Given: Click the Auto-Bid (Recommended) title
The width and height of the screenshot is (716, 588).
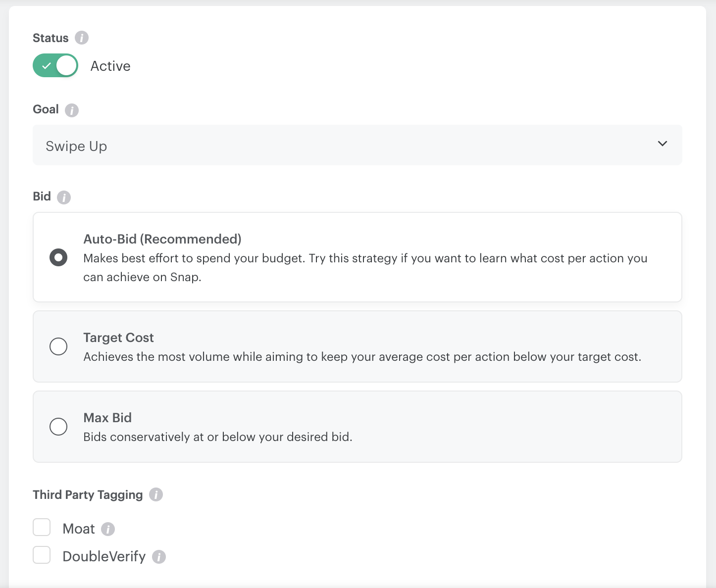Looking at the screenshot, I should pyautogui.click(x=162, y=239).
